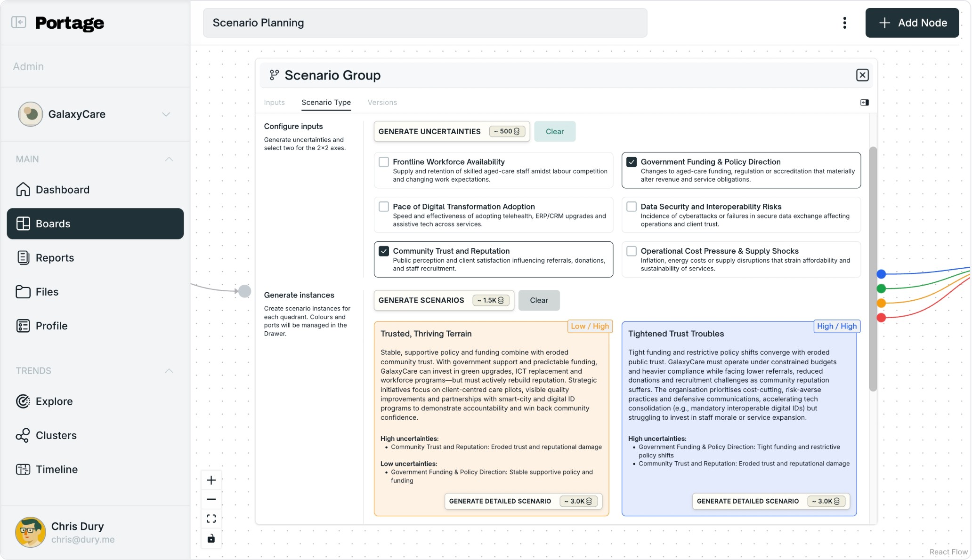Click the blue output port handle
The image size is (972, 560).
click(x=881, y=274)
